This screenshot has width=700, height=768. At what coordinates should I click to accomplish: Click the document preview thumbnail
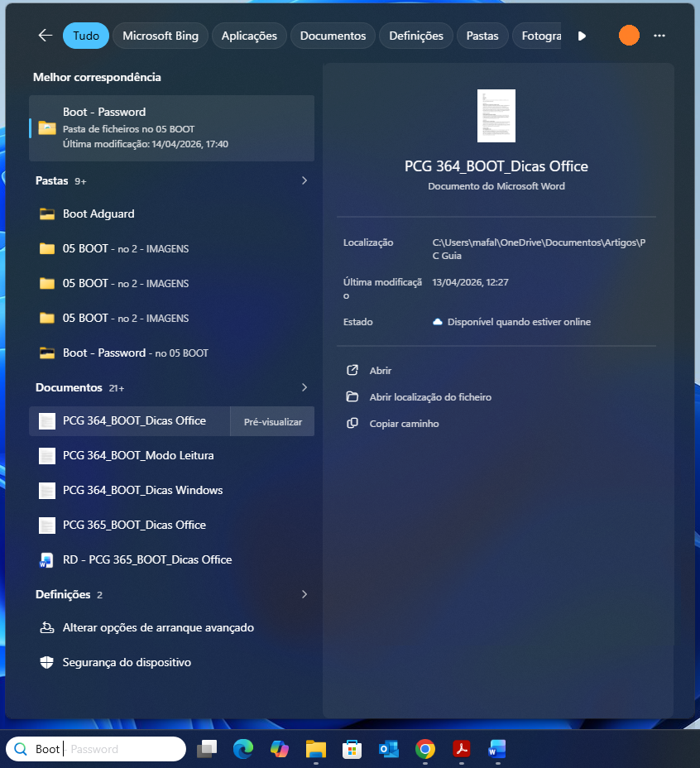point(496,116)
